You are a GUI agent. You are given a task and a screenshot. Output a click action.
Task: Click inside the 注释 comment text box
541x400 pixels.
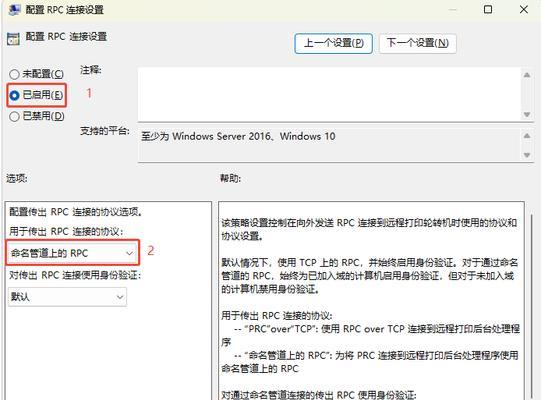(329, 94)
